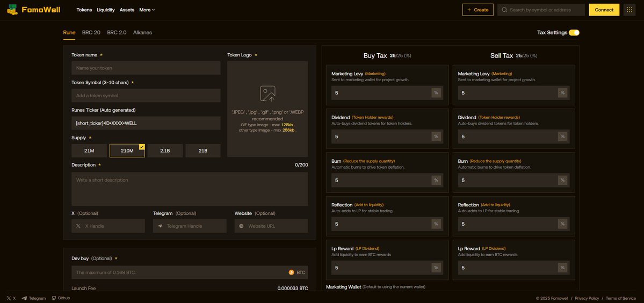Click the X Handle input field
Image resolution: width=644 pixels, height=303 pixels.
click(108, 226)
